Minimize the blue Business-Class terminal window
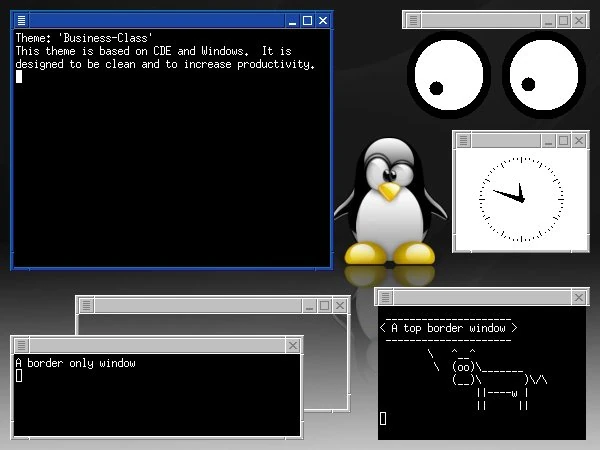Viewport: 600px width, 450px height. [292, 20]
